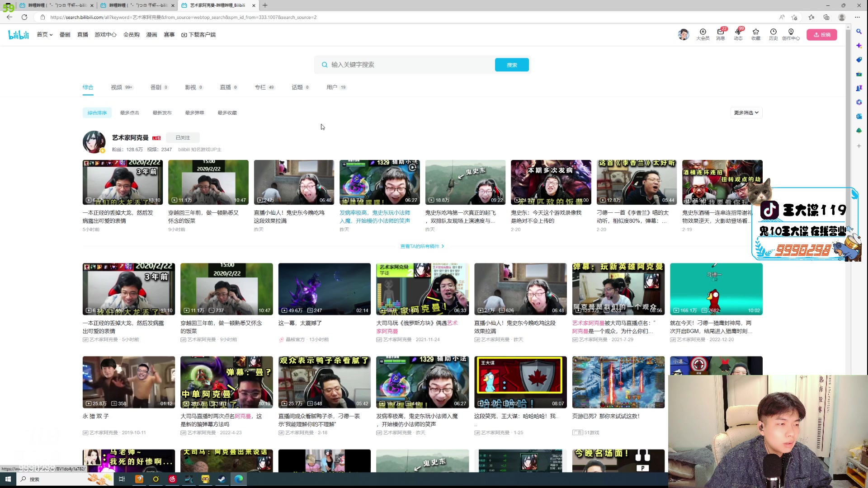Click the blue 搜索 button

512,65
